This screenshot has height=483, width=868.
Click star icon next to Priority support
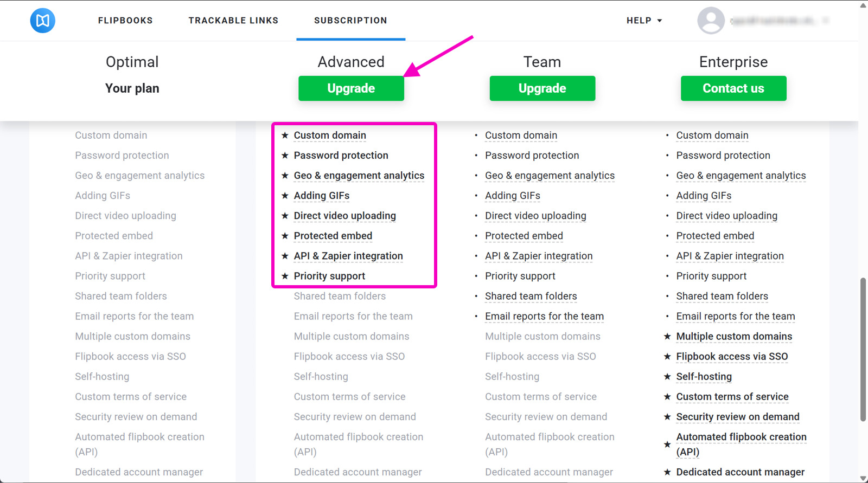pos(285,276)
